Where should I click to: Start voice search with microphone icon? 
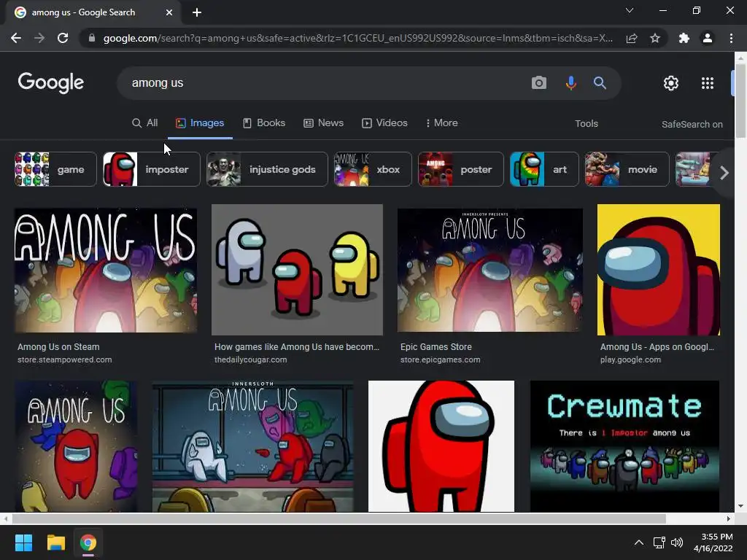[x=570, y=83]
